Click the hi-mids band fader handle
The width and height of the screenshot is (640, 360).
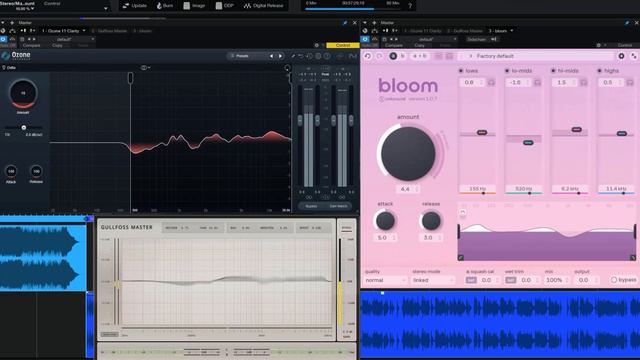click(576, 129)
